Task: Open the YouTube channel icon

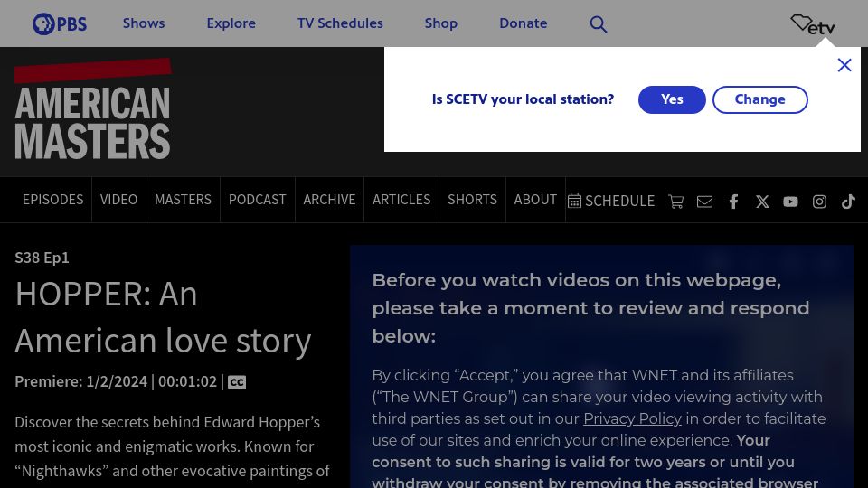Action: 790,202
